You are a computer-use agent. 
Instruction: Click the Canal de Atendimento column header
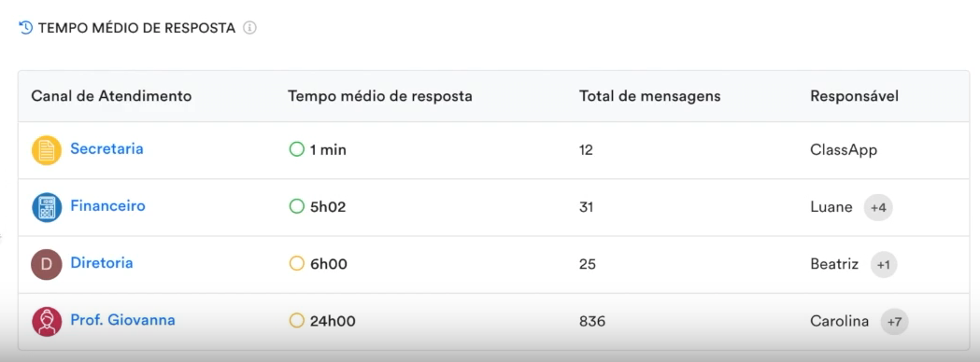pos(111,96)
